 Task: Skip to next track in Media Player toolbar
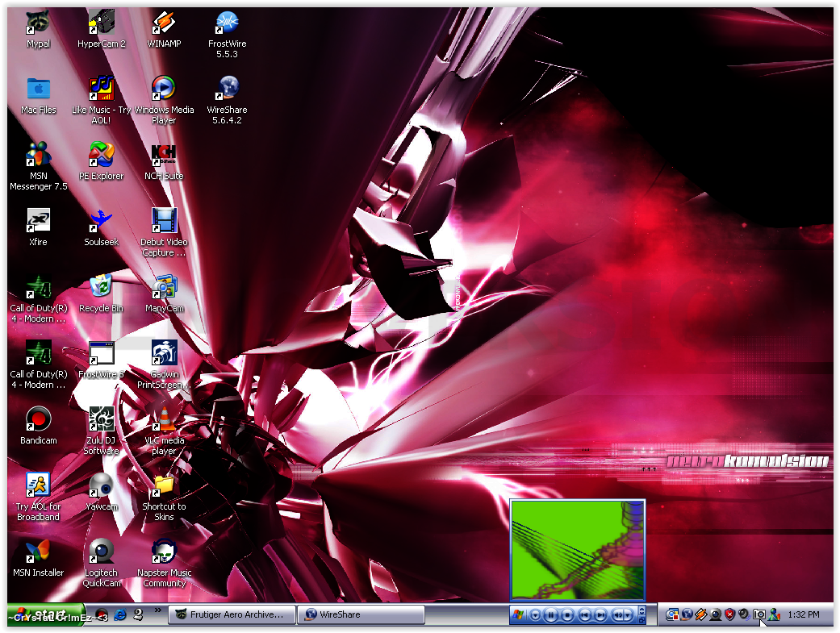coord(601,615)
